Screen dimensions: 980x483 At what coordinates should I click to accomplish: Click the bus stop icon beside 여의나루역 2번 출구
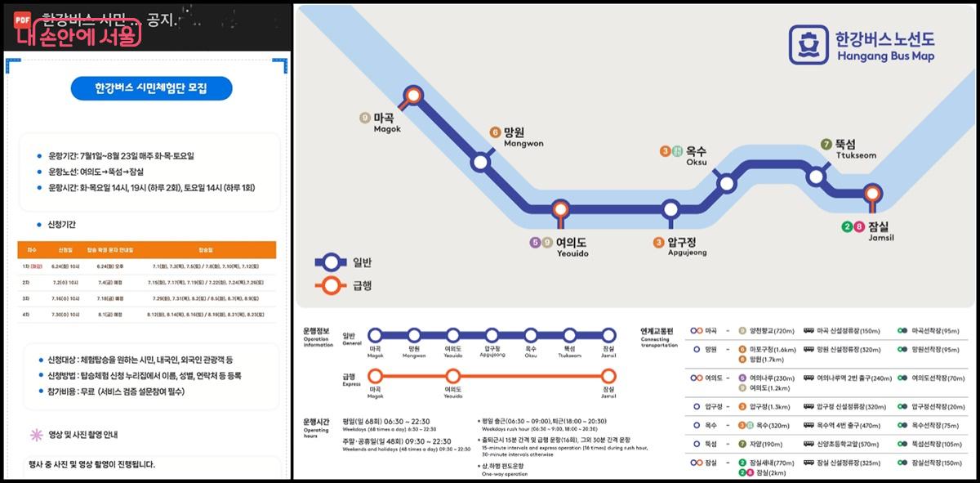point(808,378)
